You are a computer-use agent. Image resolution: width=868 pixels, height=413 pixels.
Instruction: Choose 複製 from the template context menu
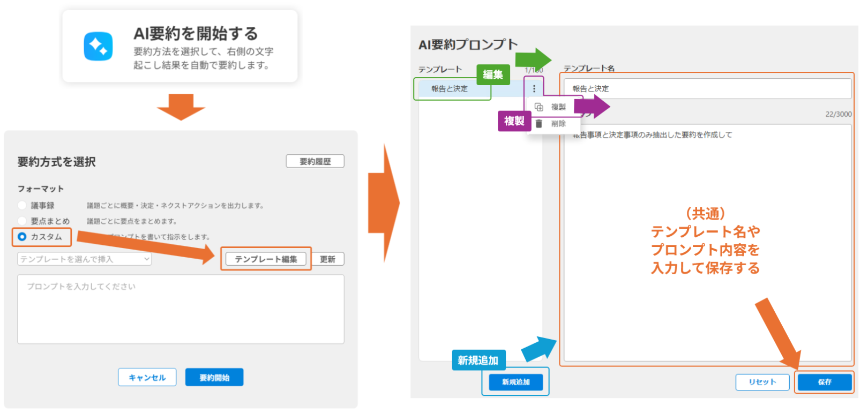point(558,107)
